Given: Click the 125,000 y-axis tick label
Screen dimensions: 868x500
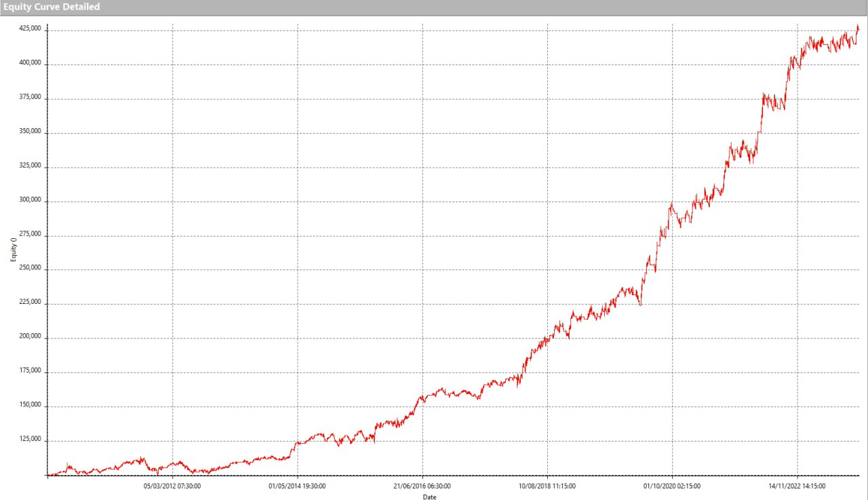Looking at the screenshot, I should (30, 440).
